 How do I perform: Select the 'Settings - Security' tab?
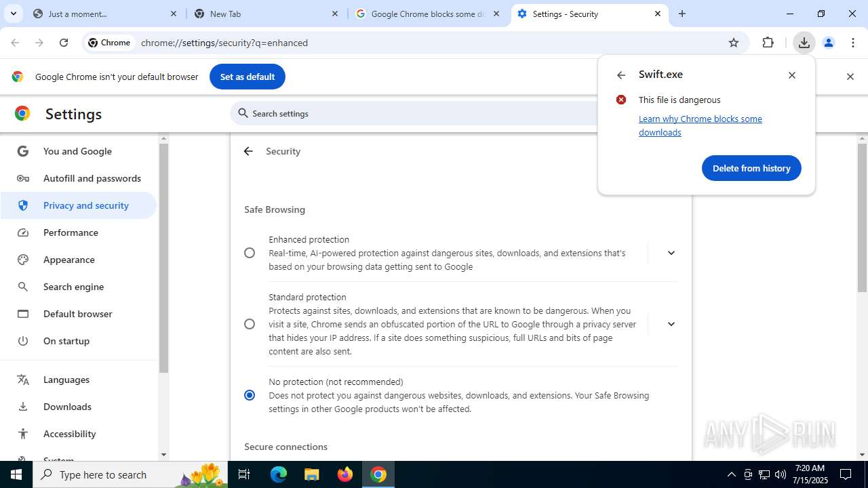[589, 14]
